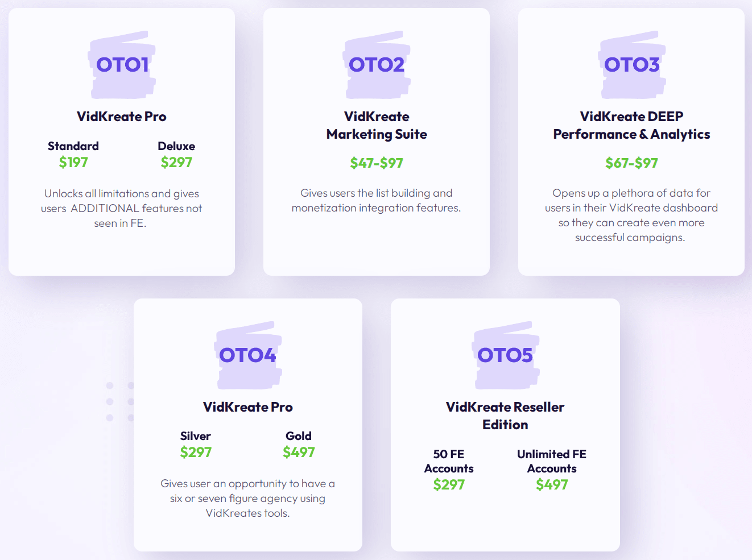Pick the Unlimited FE Accounts $497 option
Screen dimensions: 752x560
pos(552,470)
